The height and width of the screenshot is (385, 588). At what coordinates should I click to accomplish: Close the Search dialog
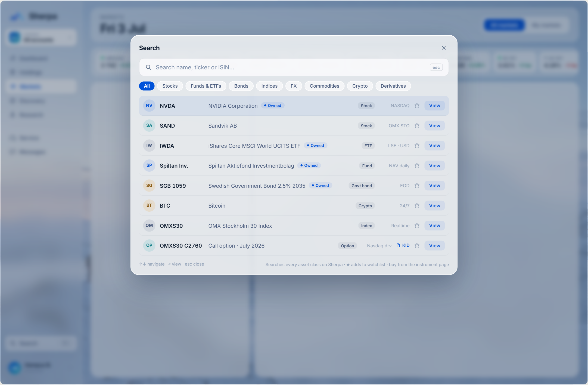click(x=444, y=48)
